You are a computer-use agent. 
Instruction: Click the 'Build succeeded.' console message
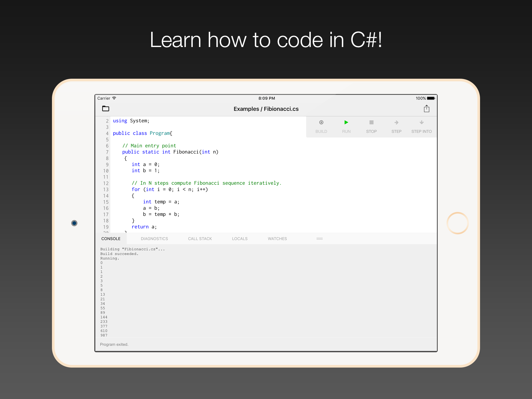tap(119, 254)
